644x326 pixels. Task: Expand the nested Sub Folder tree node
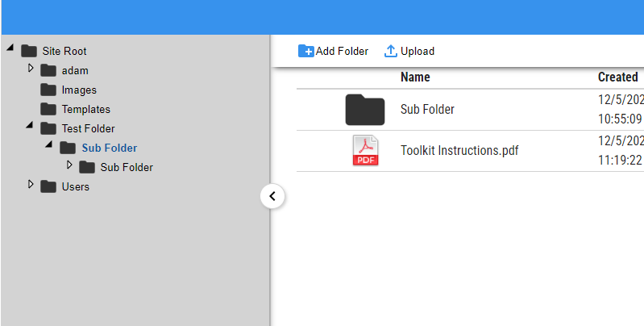click(x=69, y=165)
